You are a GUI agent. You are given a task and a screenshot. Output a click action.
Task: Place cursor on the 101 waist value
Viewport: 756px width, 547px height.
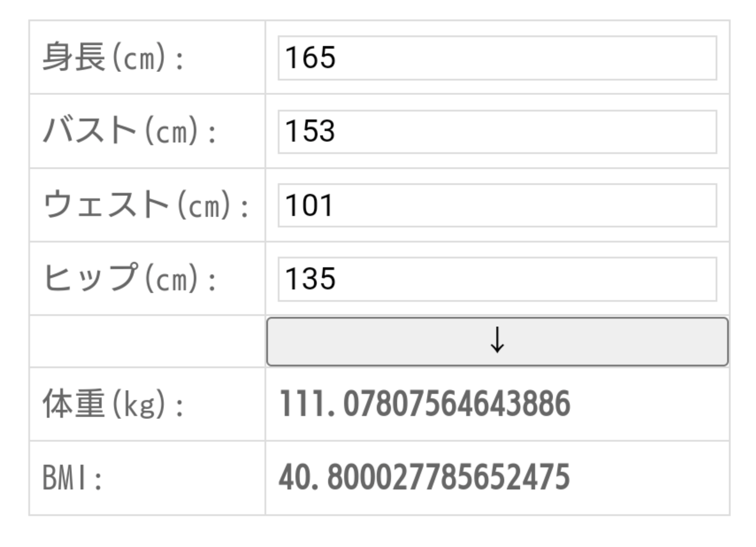pos(310,205)
